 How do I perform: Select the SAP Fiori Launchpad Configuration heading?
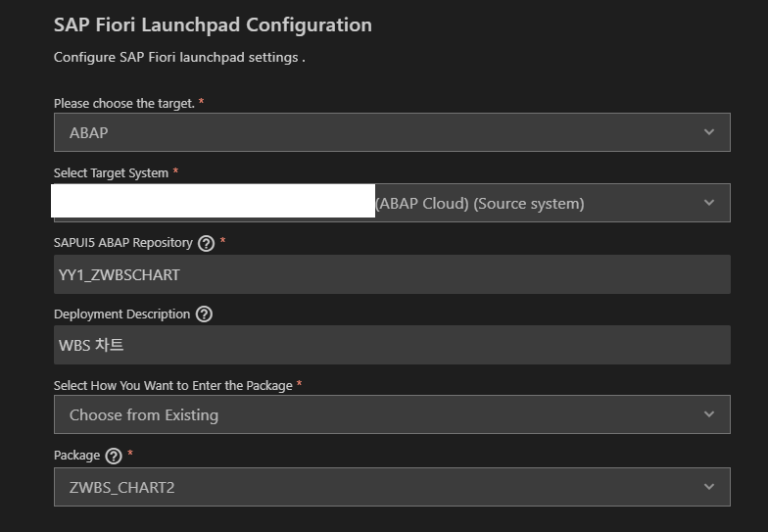tap(213, 25)
